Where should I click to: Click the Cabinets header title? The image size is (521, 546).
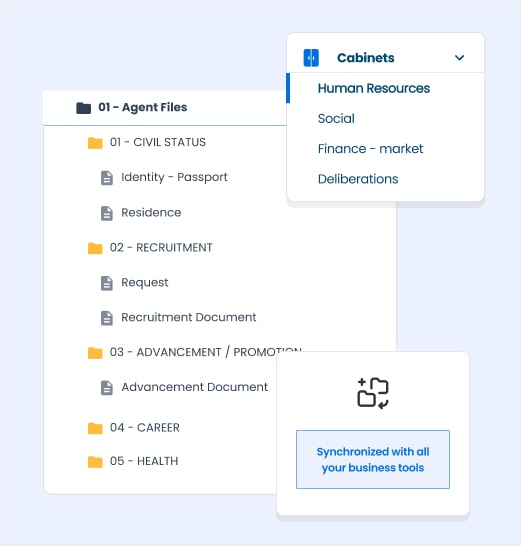point(366,58)
